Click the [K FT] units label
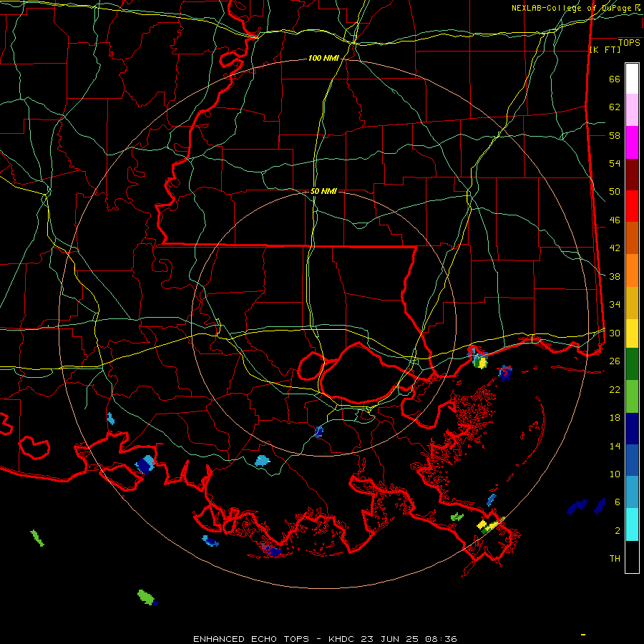 coord(605,50)
